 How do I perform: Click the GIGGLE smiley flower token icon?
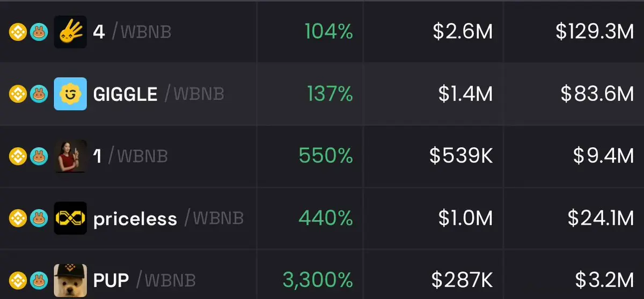pyautogui.click(x=70, y=94)
